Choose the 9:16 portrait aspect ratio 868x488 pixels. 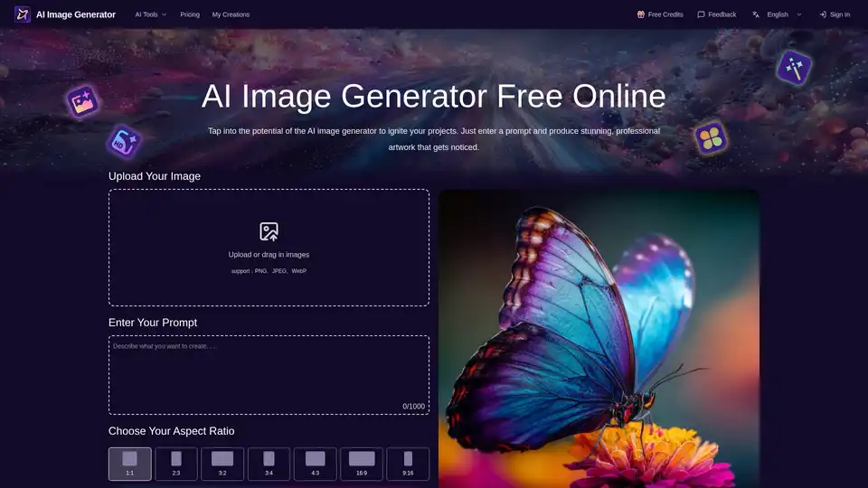(408, 464)
